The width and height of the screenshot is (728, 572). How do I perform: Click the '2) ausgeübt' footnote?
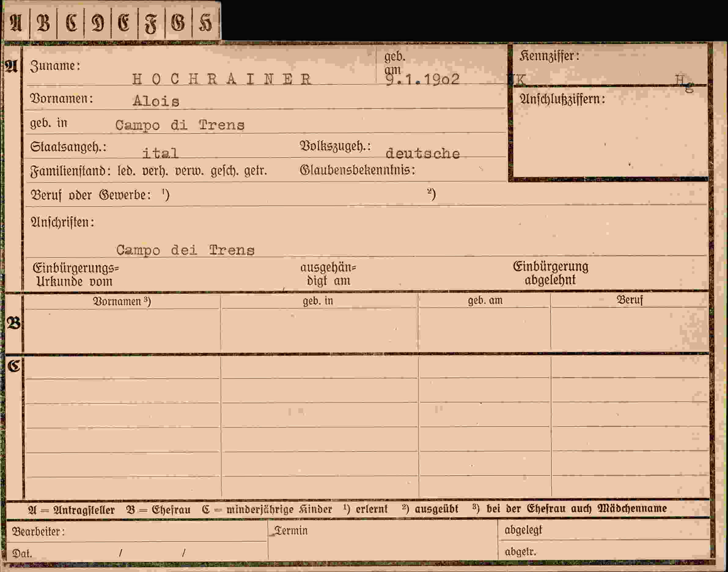pyautogui.click(x=430, y=509)
